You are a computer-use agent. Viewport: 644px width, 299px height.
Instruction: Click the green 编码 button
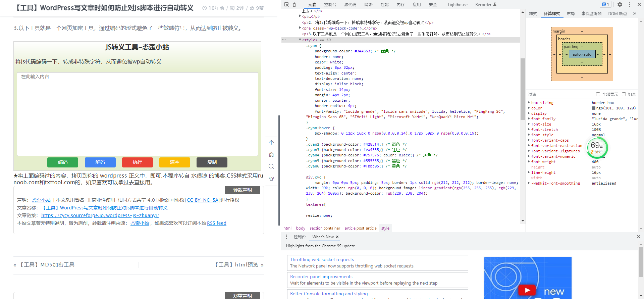point(63,162)
